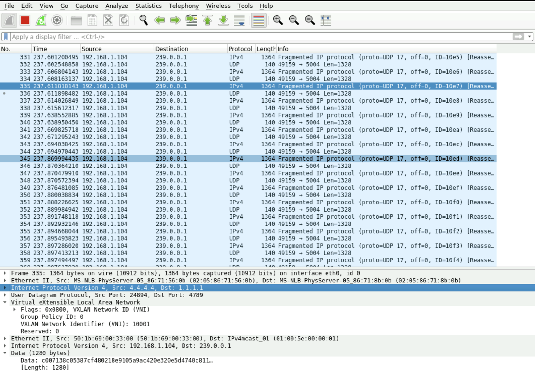Restart the current capture

(x=41, y=20)
